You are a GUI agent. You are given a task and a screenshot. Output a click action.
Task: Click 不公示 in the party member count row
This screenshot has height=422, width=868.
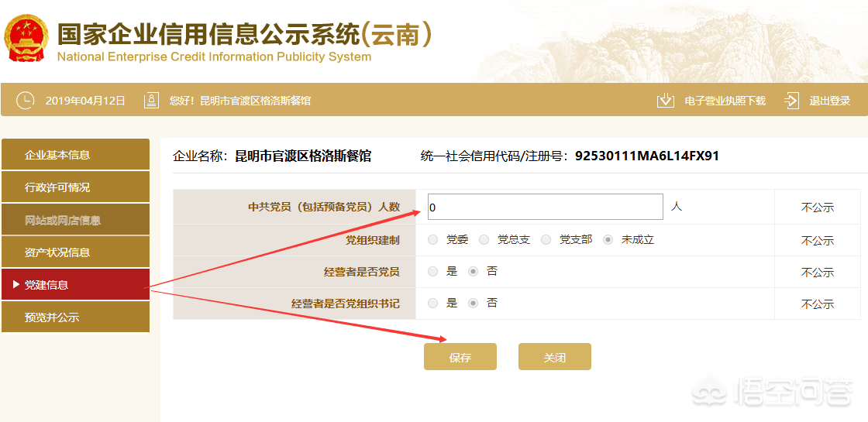pyautogui.click(x=817, y=208)
